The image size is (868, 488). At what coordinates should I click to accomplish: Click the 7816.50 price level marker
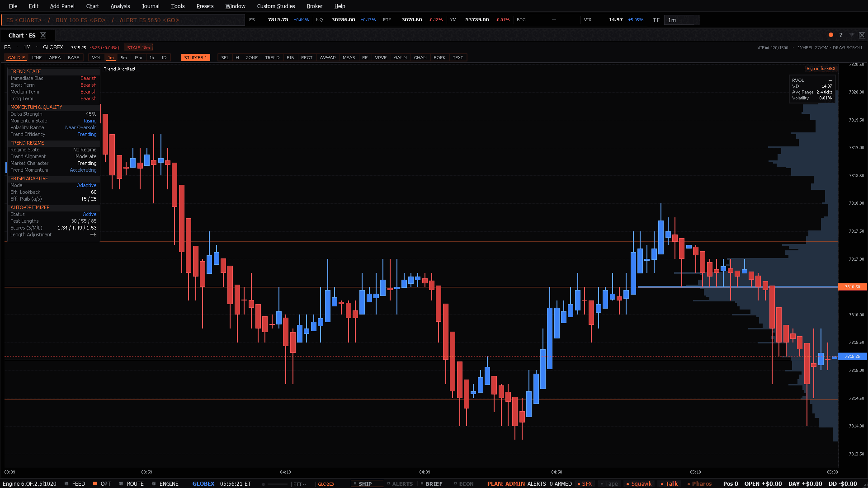[x=853, y=286]
